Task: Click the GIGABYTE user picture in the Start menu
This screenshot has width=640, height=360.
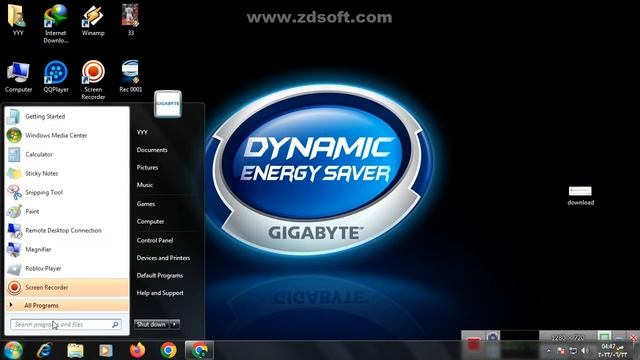Action: [168, 104]
